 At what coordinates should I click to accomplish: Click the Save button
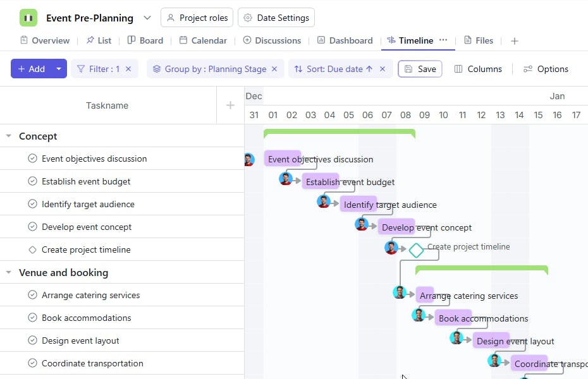(x=420, y=69)
